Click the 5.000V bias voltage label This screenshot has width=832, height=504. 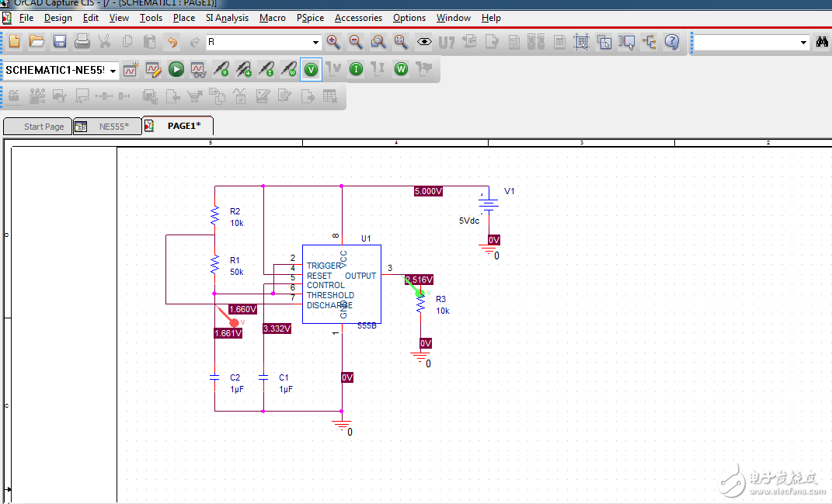(x=428, y=191)
